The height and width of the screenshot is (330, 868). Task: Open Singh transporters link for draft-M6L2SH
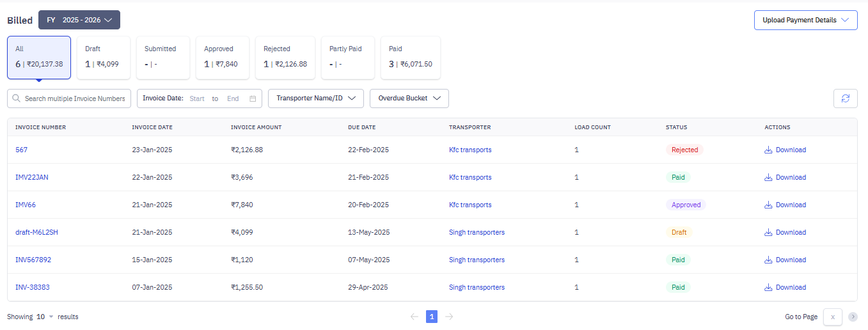[x=477, y=233]
